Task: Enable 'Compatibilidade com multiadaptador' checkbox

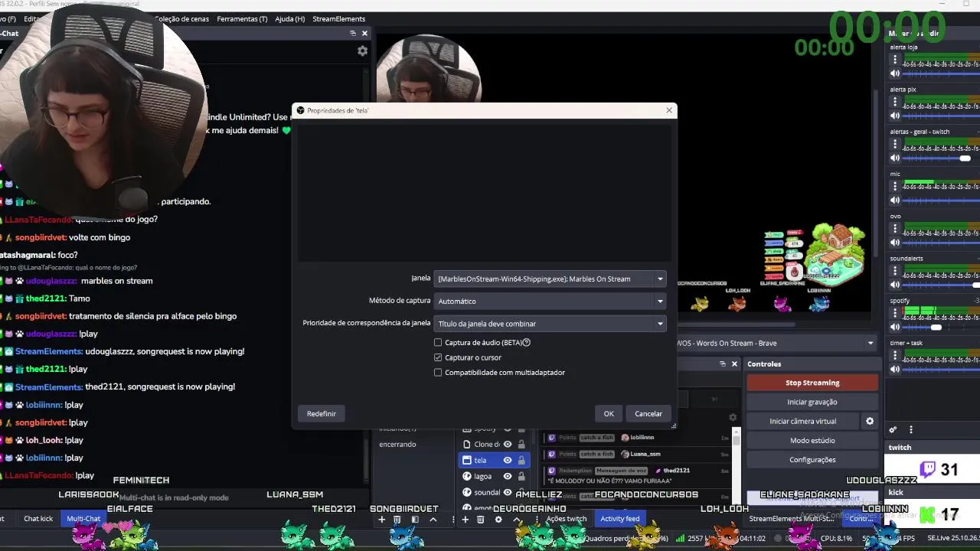Action: click(438, 373)
